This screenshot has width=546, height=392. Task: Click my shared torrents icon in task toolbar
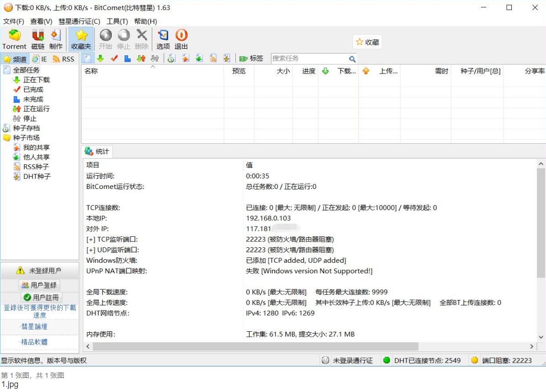(186, 58)
